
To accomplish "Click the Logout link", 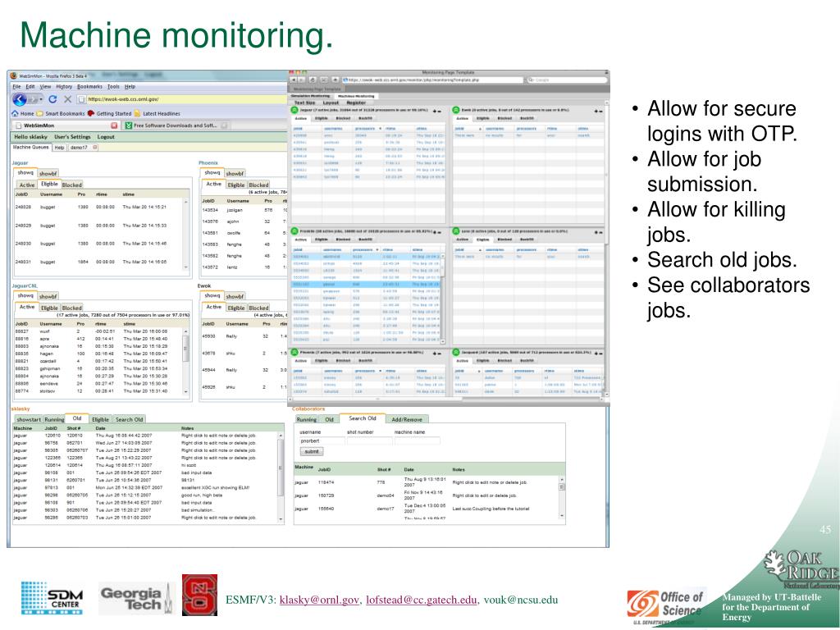I will click(106, 137).
